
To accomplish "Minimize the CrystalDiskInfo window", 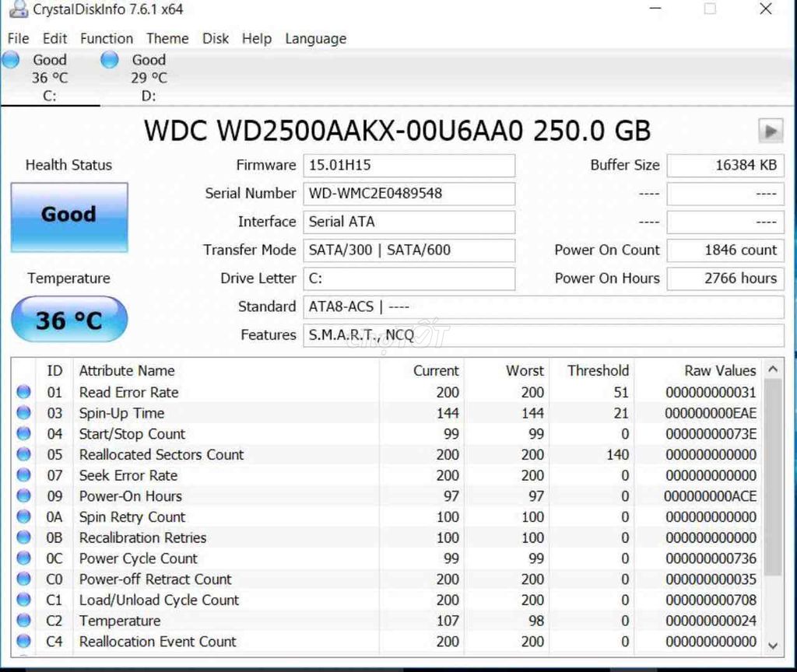I will coord(655,9).
